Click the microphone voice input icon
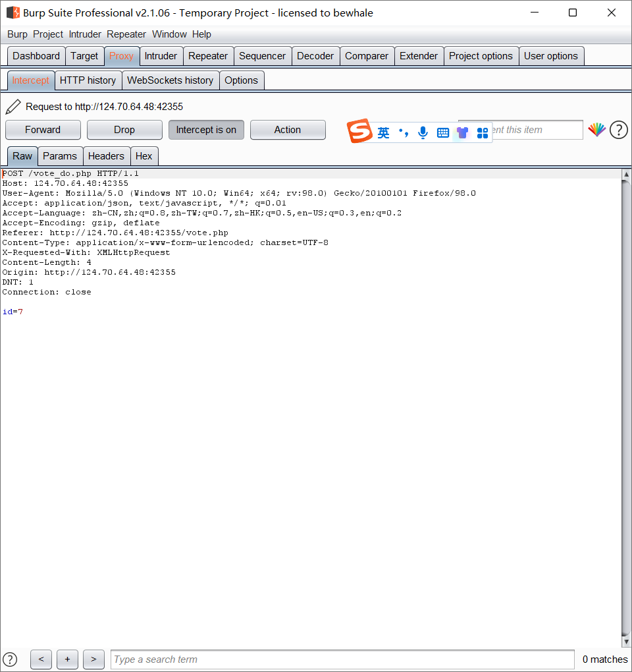The width and height of the screenshot is (632, 672). point(423,133)
